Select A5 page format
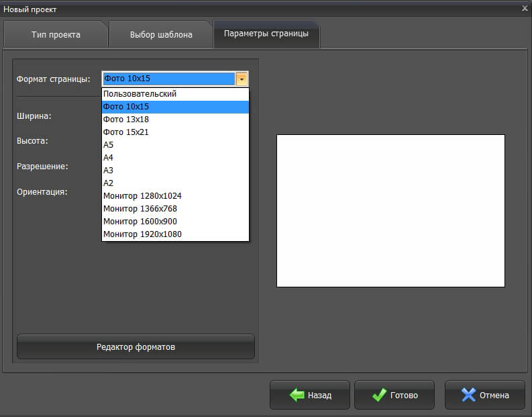 (x=175, y=145)
